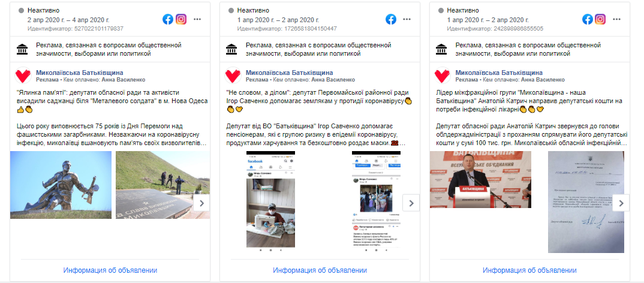Advance the first ad's image carousel with the arrow
This screenshot has width=644, height=283.
(201, 203)
